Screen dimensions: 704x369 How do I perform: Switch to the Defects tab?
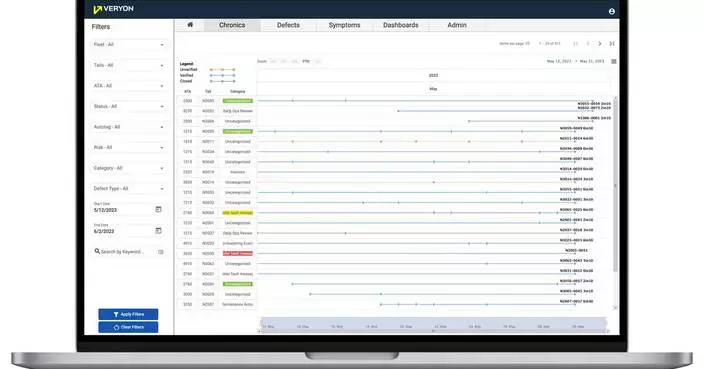(x=288, y=25)
